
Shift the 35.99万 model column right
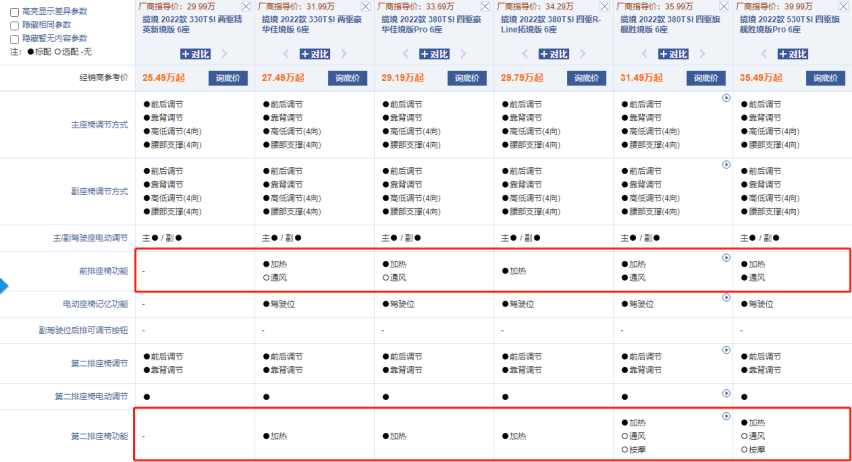pyautogui.click(x=703, y=54)
